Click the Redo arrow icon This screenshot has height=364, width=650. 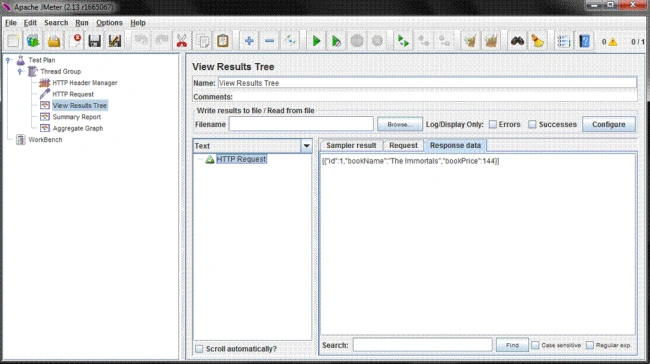(x=162, y=41)
